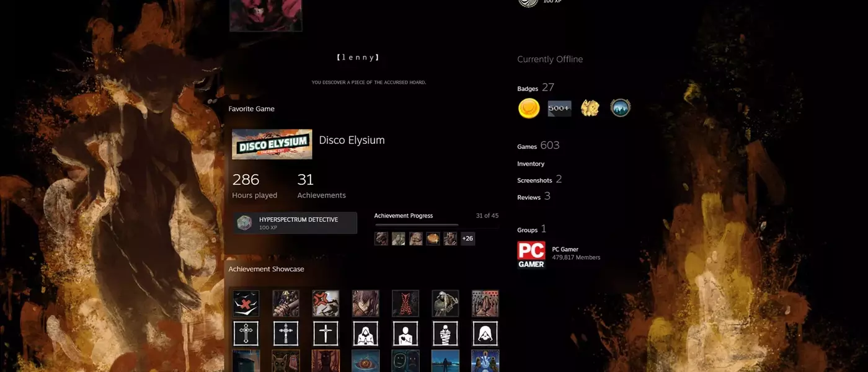Open the Reviews 3 link
The image size is (868, 372).
click(x=534, y=197)
